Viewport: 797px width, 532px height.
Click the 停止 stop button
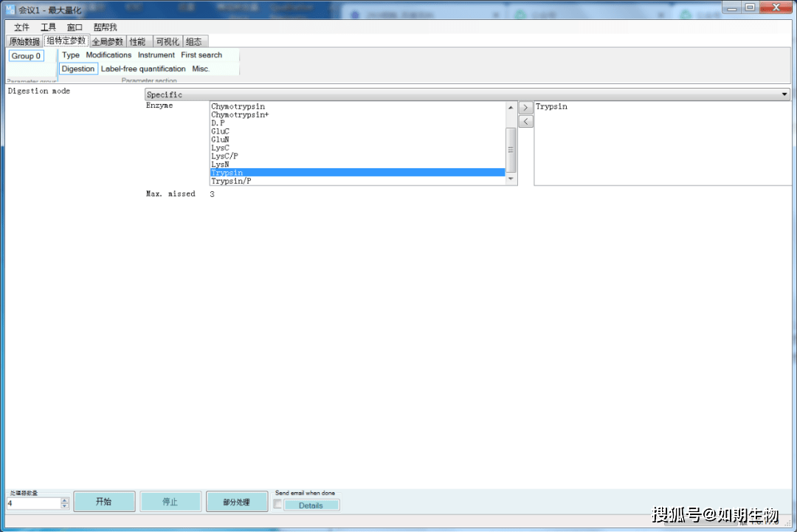[170, 502]
